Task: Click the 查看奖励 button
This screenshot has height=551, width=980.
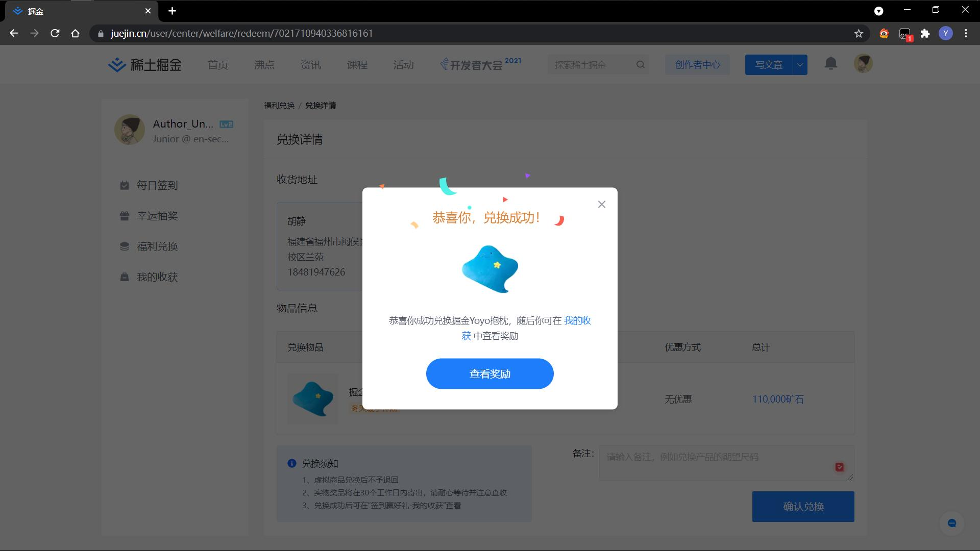Action: (489, 374)
